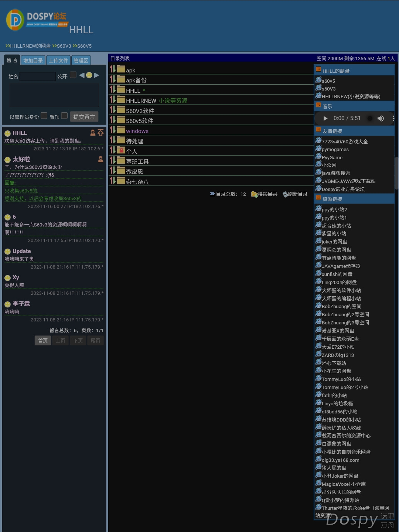This screenshot has height=532, width=399.
Task: Click the DOSPY forum logo
Action: [37, 20]
